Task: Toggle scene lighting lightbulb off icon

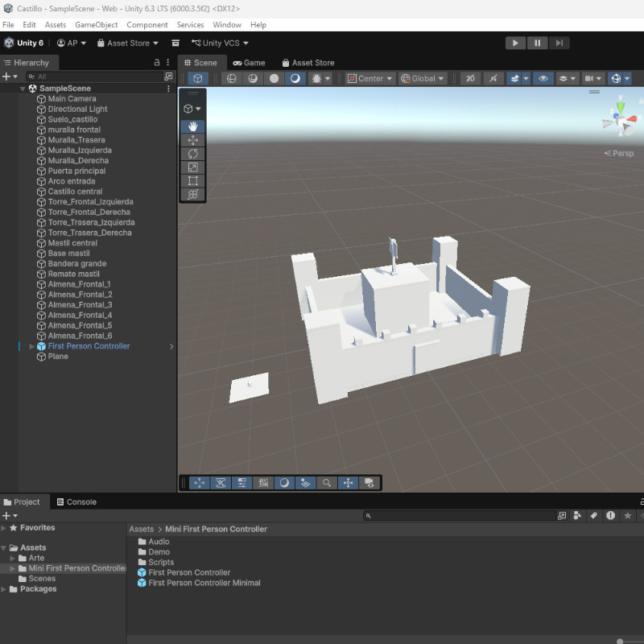Action: tap(493, 78)
